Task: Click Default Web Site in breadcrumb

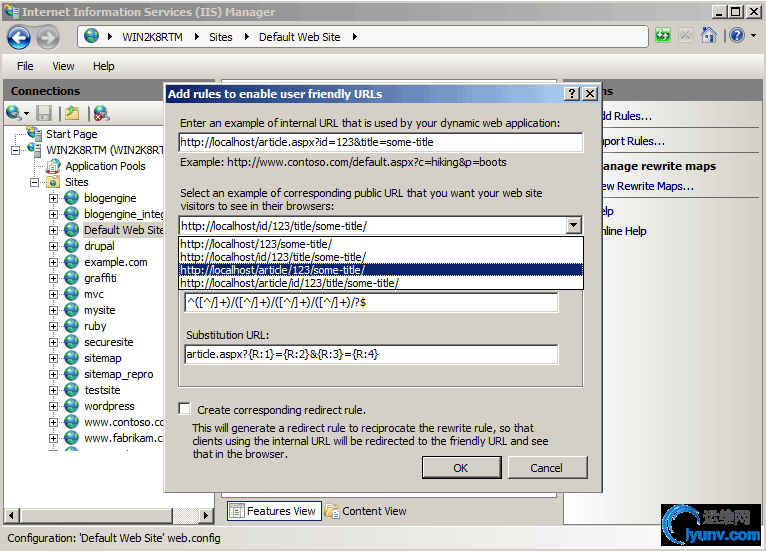Action: coord(299,37)
